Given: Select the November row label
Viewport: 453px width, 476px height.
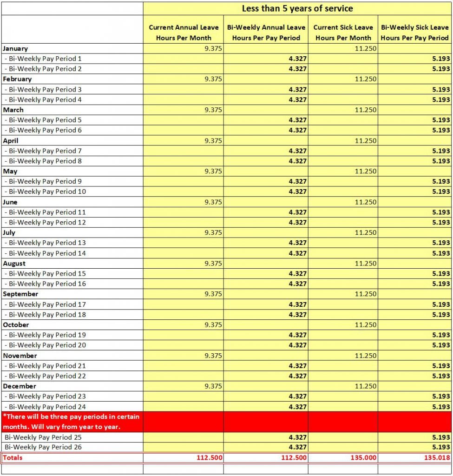Looking at the screenshot, I should point(20,356).
